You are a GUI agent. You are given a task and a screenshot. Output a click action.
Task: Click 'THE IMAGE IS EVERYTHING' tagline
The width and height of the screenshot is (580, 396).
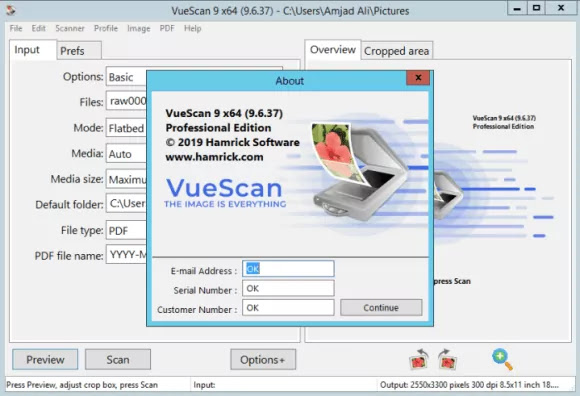(x=225, y=204)
